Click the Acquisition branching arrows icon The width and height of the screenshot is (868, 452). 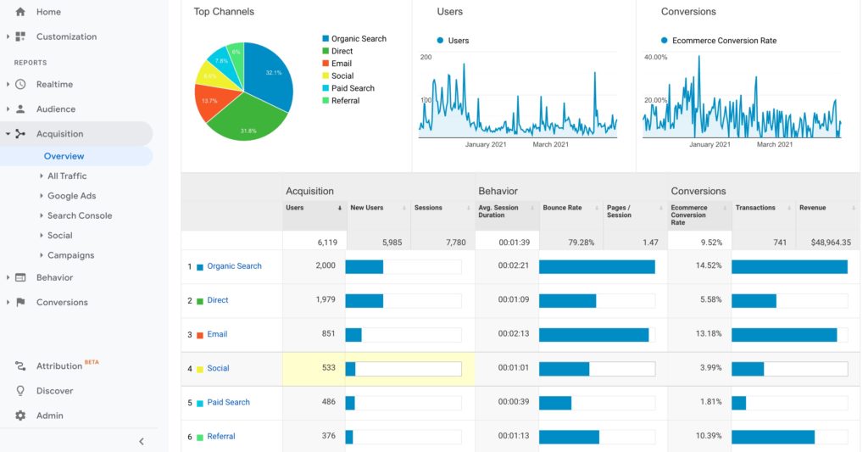pos(20,134)
